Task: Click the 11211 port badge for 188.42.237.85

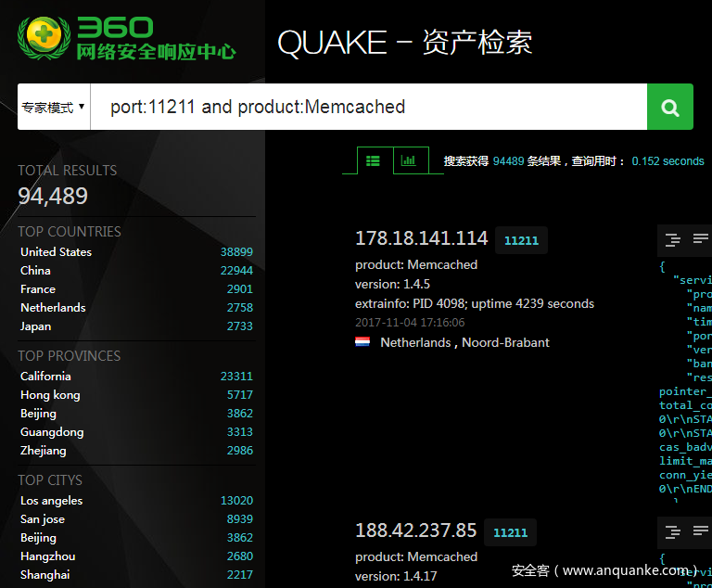Action: pyautogui.click(x=511, y=532)
